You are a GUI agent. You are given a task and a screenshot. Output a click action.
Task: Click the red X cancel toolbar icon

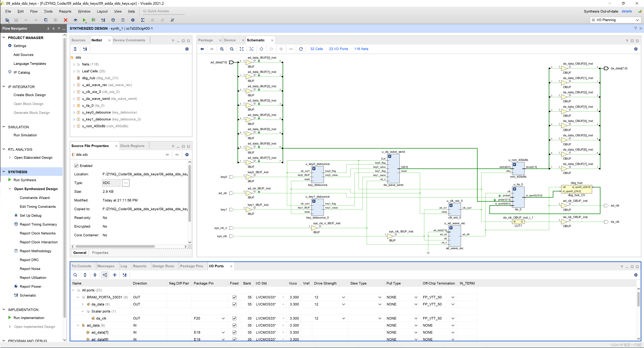pyautogui.click(x=66, y=20)
